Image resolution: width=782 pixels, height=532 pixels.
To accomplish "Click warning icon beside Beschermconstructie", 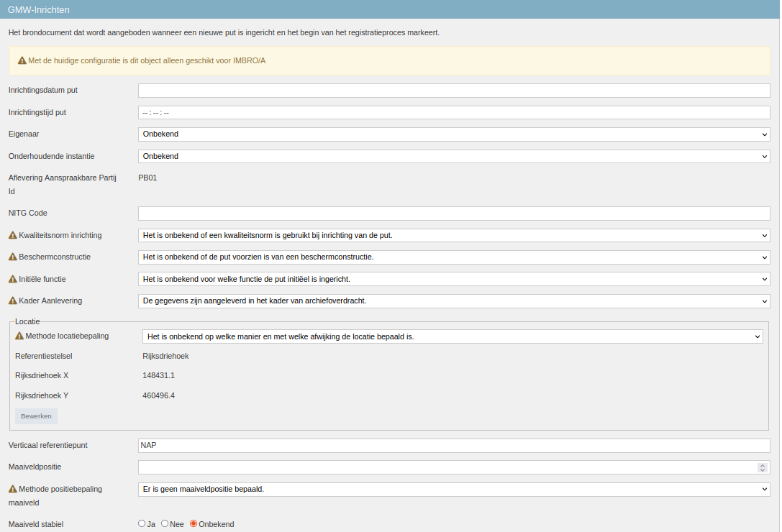I will click(x=12, y=257).
